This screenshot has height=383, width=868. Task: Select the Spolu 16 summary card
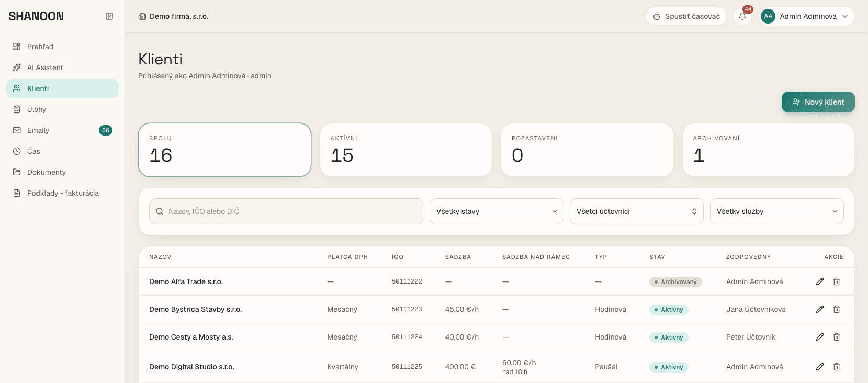(x=225, y=150)
